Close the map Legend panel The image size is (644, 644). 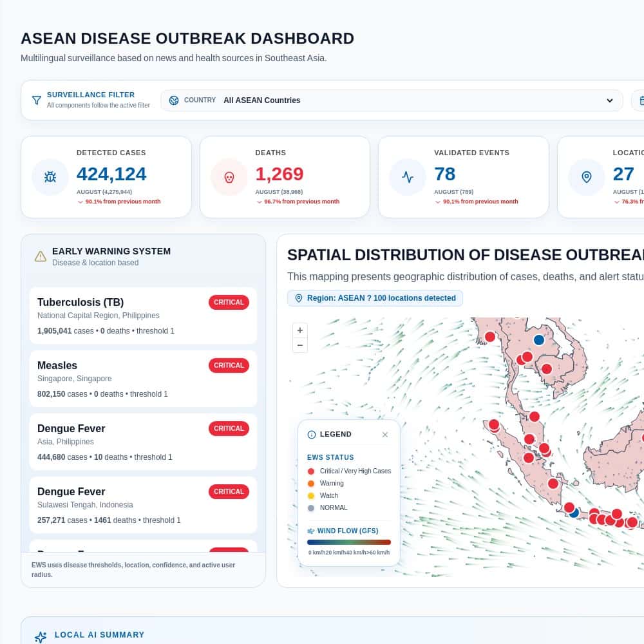tap(385, 435)
